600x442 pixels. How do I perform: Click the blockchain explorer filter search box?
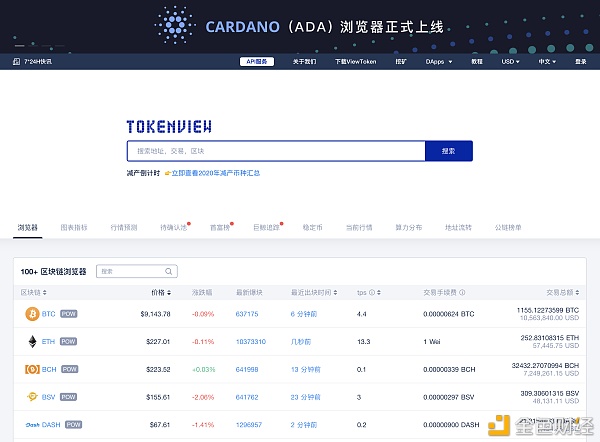click(x=137, y=271)
